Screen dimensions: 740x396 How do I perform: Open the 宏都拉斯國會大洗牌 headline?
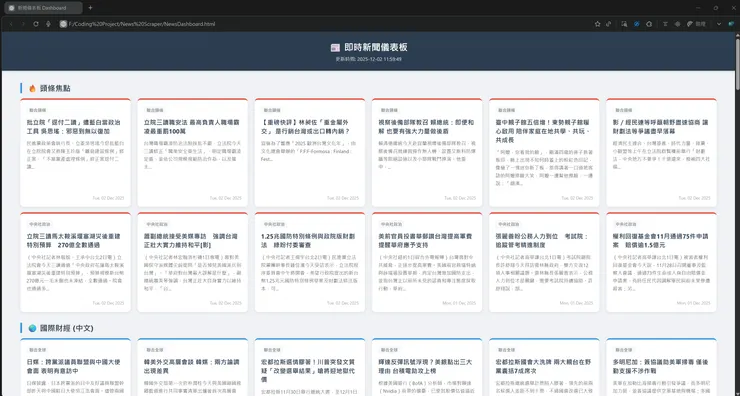click(x=543, y=367)
